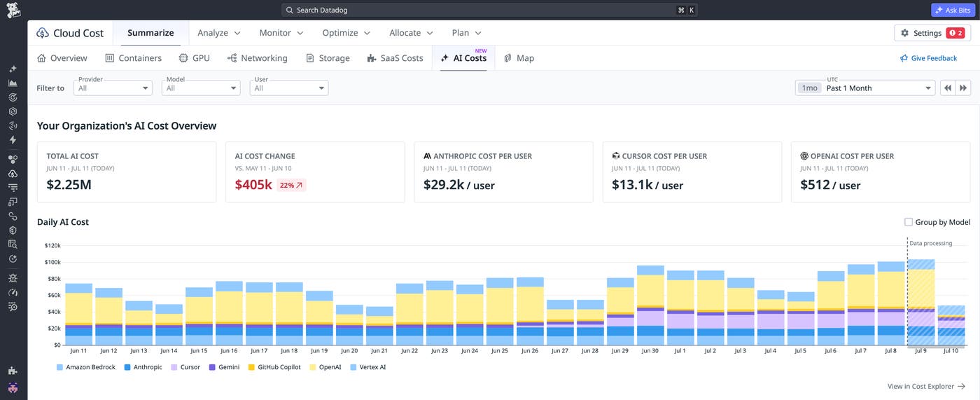The height and width of the screenshot is (400, 980).
Task: Click the list search sidebar icon
Action: 13,306
